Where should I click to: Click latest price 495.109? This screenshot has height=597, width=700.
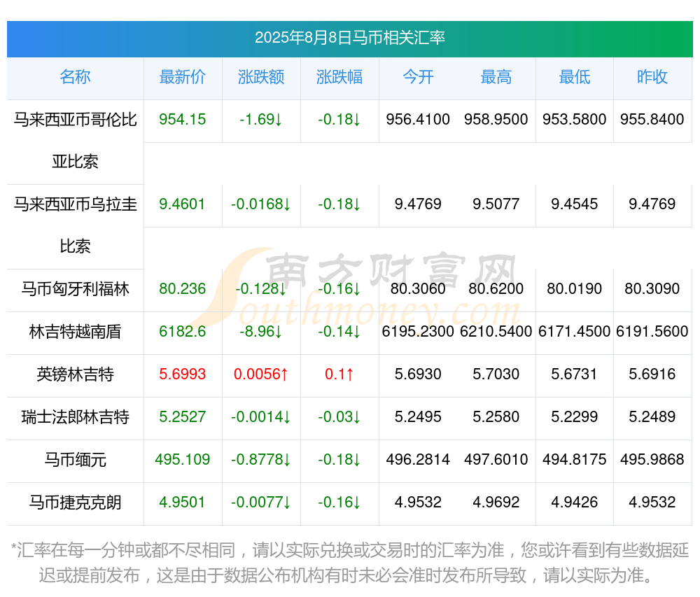(x=182, y=460)
